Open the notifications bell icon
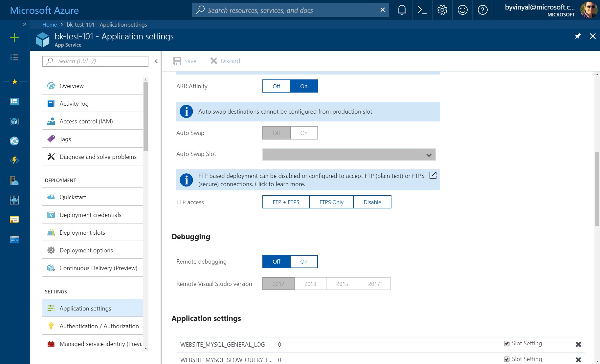Viewport: 600px width, 364px height. pyautogui.click(x=402, y=10)
